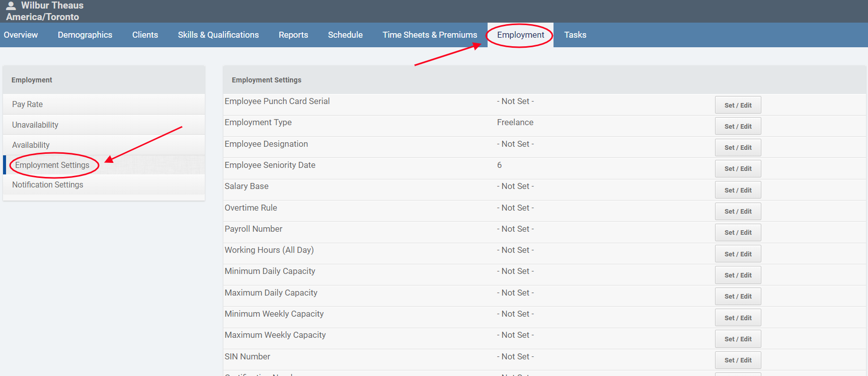The height and width of the screenshot is (376, 868).
Task: Set or edit Employee Punch Card Serial
Action: coord(738,105)
